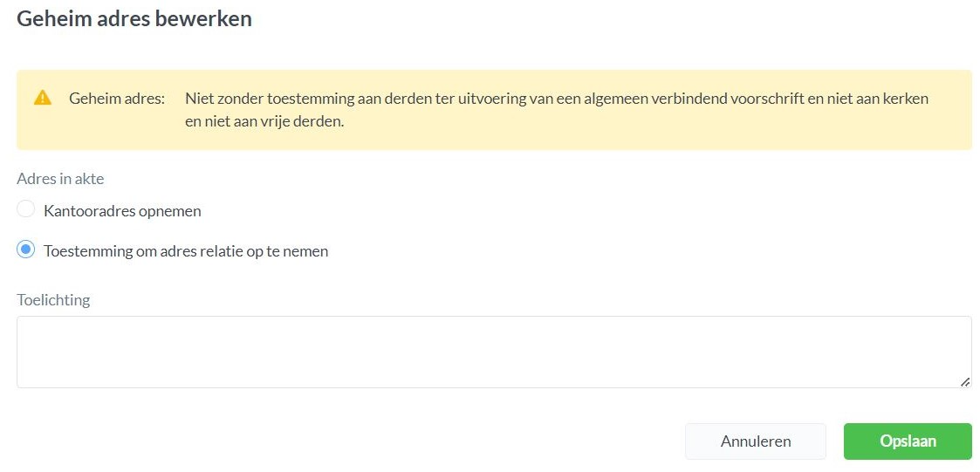Click the 'Kantooradres opnemen' label text
Screen dimensions: 980x472
click(122, 211)
